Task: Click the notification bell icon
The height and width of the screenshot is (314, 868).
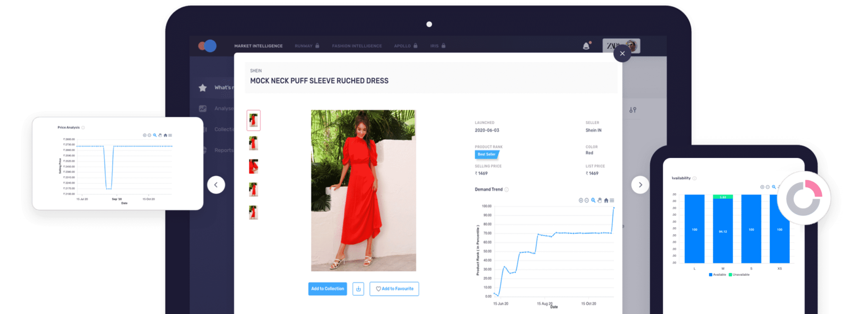Action: click(586, 46)
